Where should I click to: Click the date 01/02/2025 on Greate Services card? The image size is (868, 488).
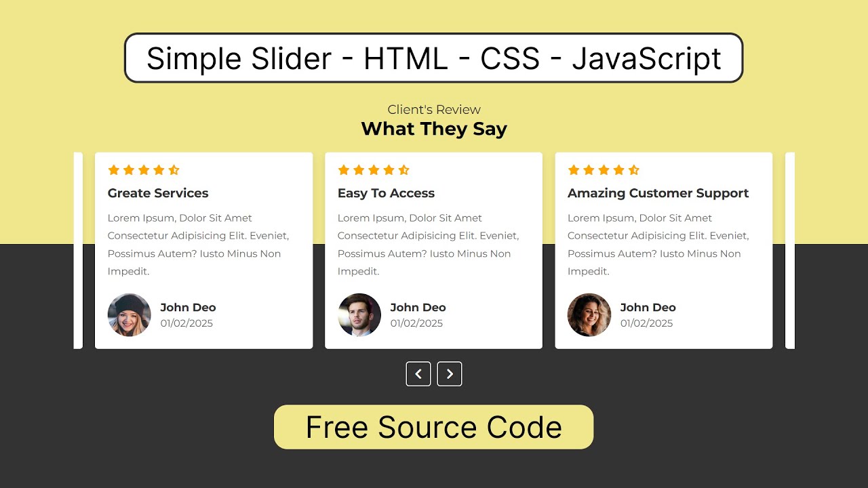click(186, 323)
